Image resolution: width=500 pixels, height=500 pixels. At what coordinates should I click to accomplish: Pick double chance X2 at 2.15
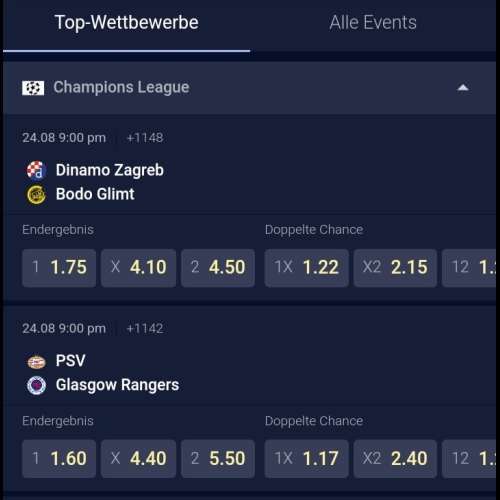coord(395,268)
